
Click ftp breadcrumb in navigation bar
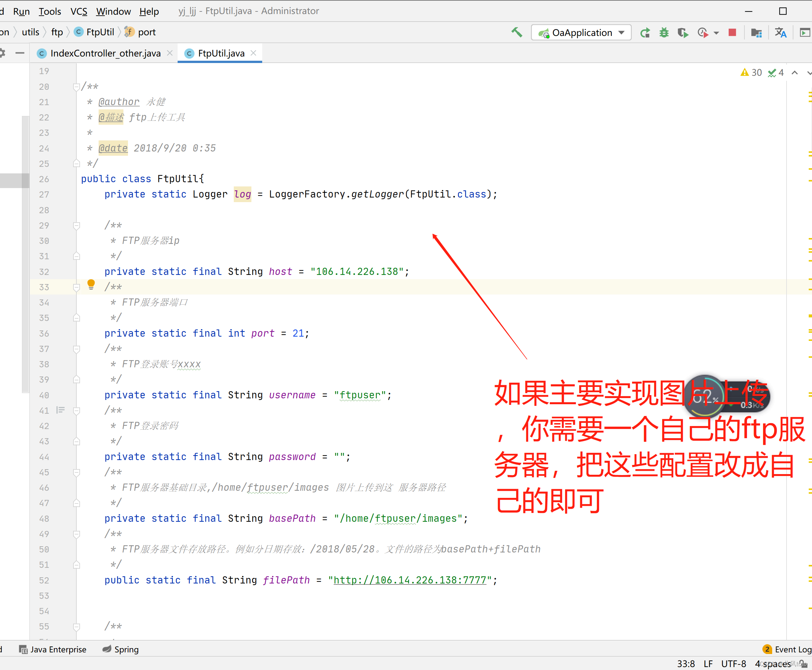click(57, 32)
